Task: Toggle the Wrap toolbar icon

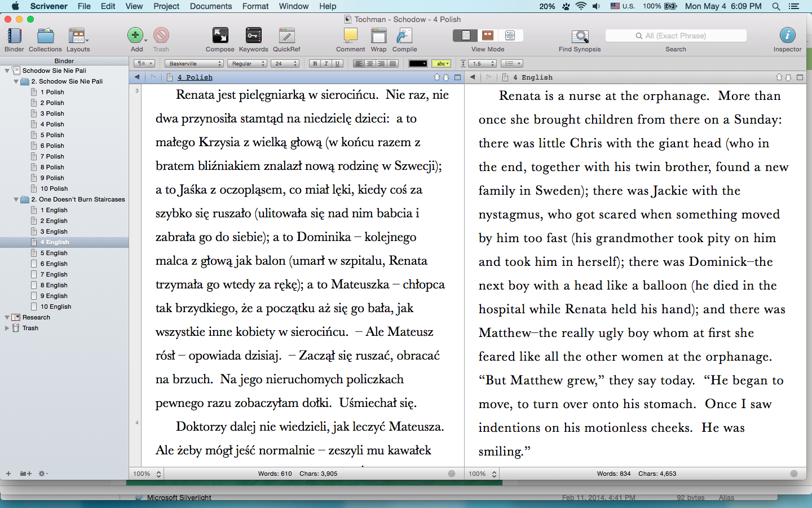Action: point(378,36)
